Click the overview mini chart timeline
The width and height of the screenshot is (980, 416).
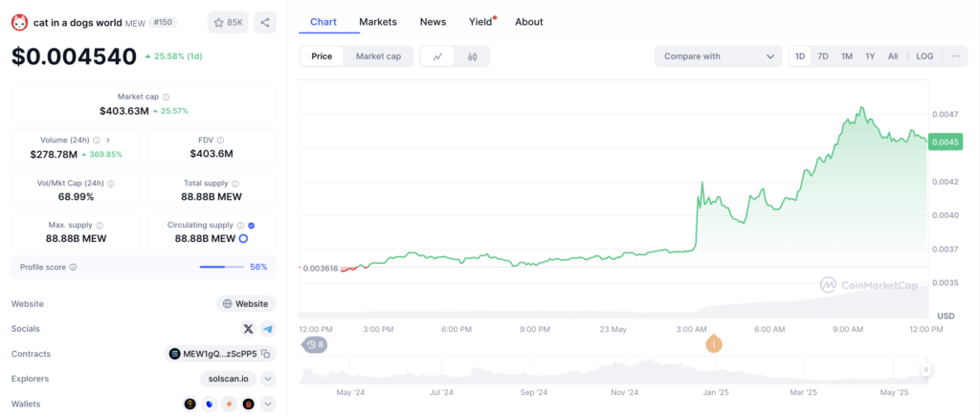(613, 370)
